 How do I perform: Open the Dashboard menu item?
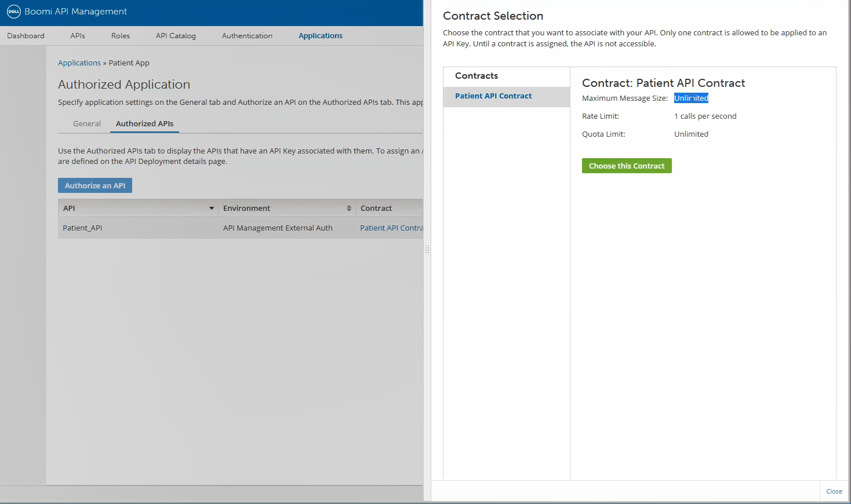[26, 36]
